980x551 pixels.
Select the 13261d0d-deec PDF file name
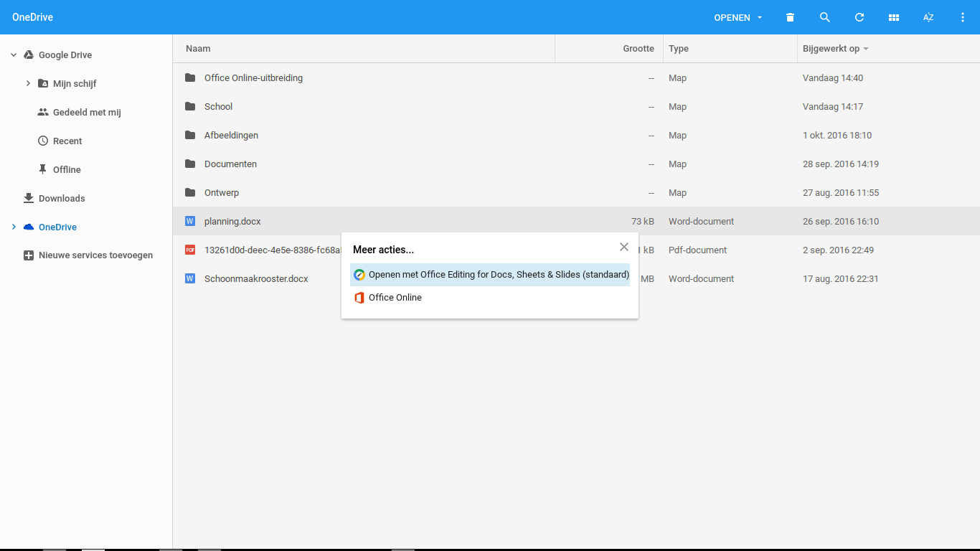[x=273, y=250]
